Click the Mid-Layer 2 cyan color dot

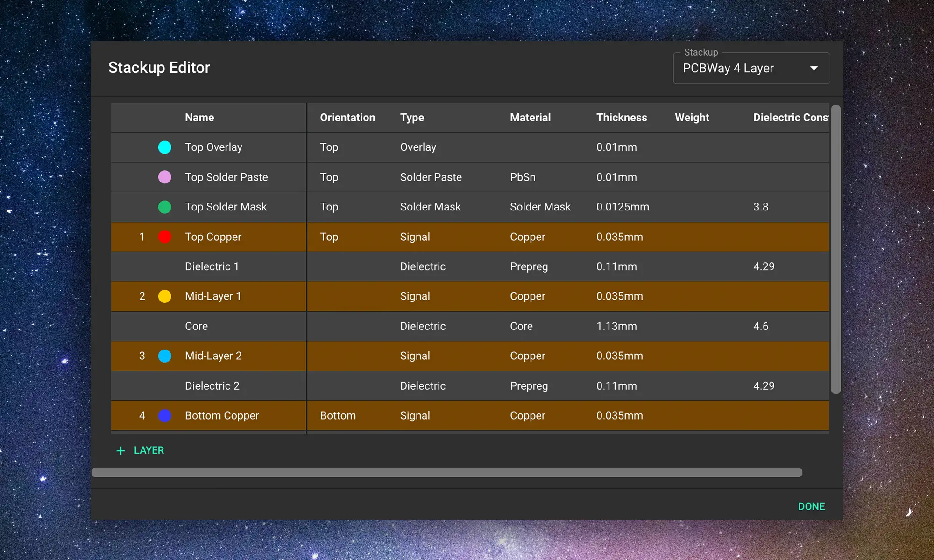(x=164, y=356)
